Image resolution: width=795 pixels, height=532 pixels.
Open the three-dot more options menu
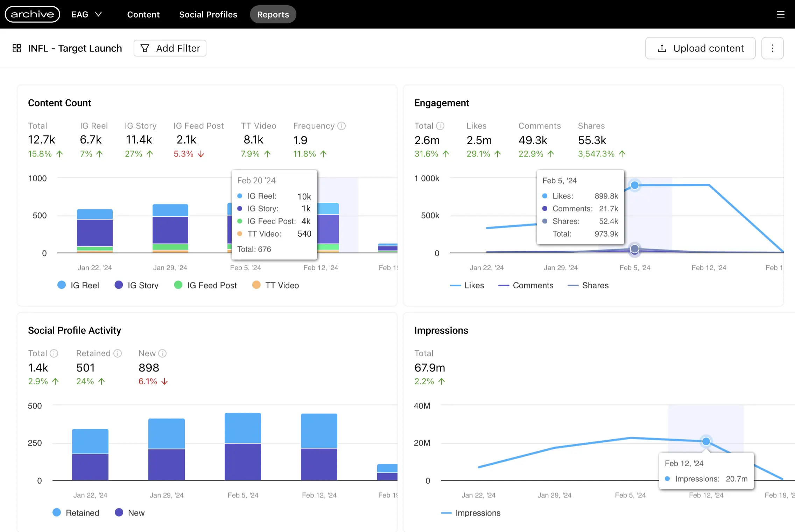coord(772,48)
